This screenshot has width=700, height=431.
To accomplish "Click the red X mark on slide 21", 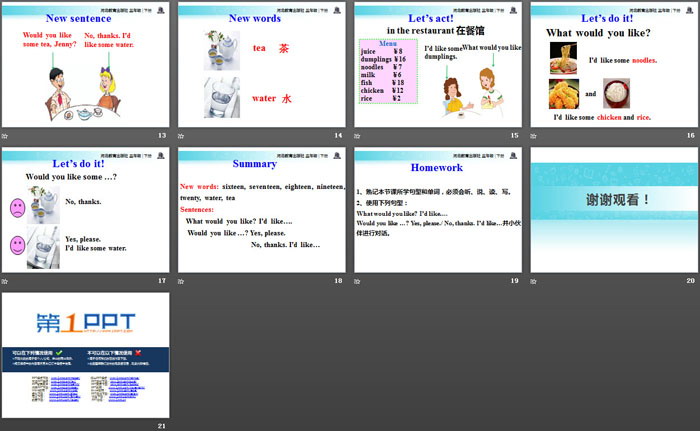I will point(137,352).
